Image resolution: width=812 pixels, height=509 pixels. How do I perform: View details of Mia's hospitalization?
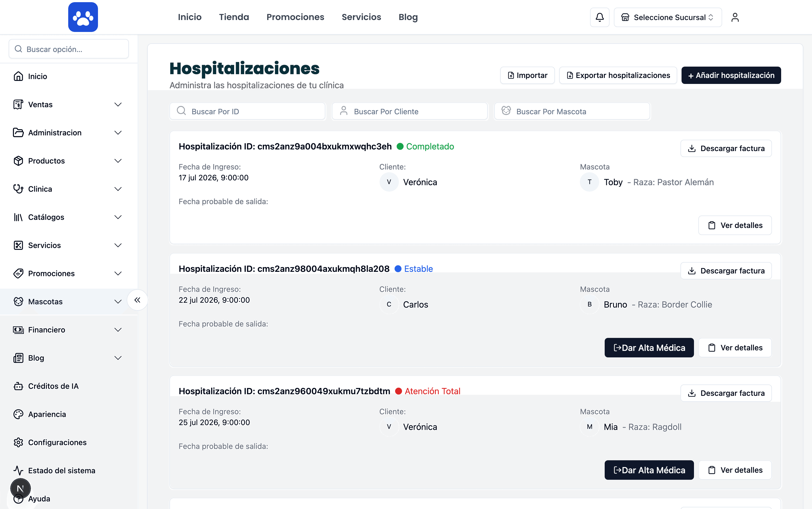pos(735,470)
